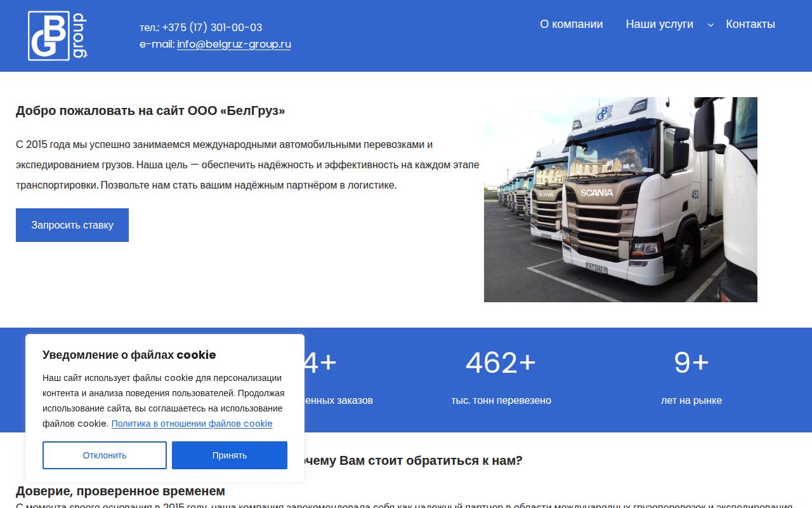Click the phone number +375 (17) 301-00-03
This screenshot has width=812, height=508.
212,27
